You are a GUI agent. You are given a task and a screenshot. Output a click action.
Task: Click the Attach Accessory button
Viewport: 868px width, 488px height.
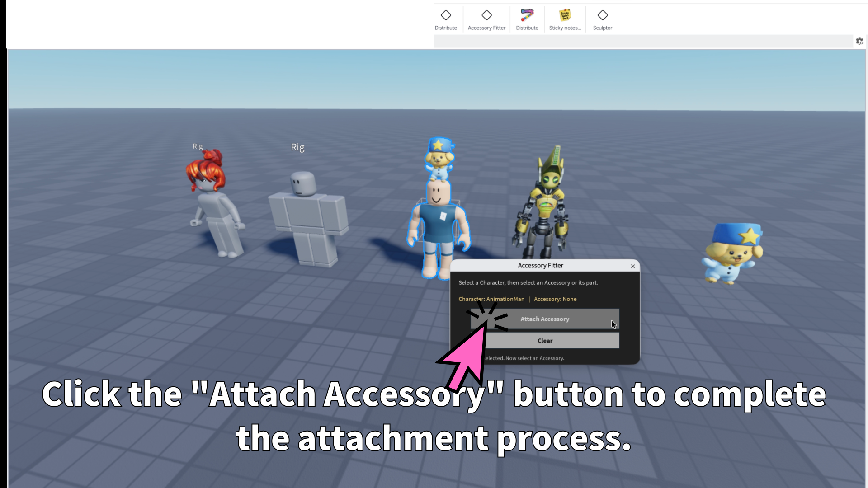(x=545, y=319)
